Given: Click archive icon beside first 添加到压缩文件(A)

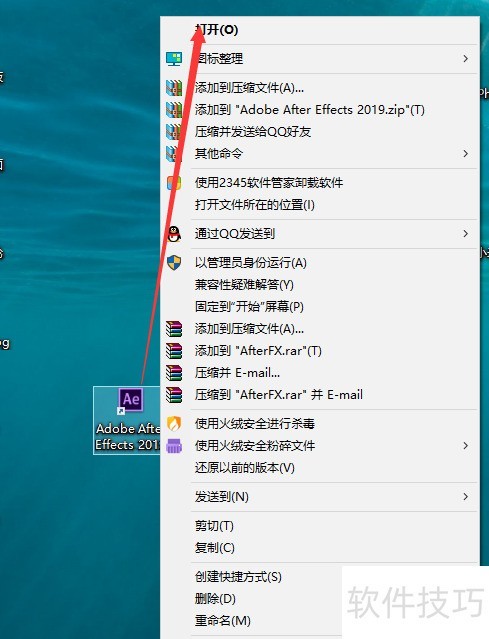Looking at the screenshot, I should point(174,88).
